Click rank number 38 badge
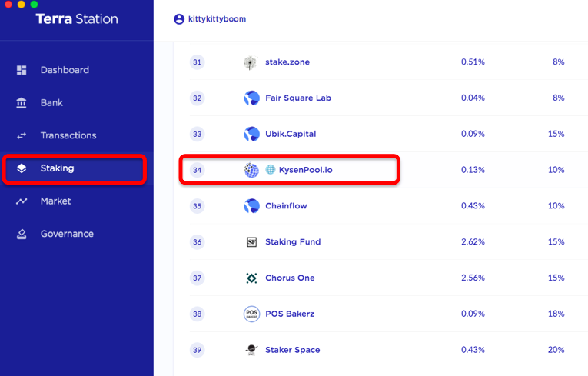This screenshot has width=588, height=376. pyautogui.click(x=198, y=314)
